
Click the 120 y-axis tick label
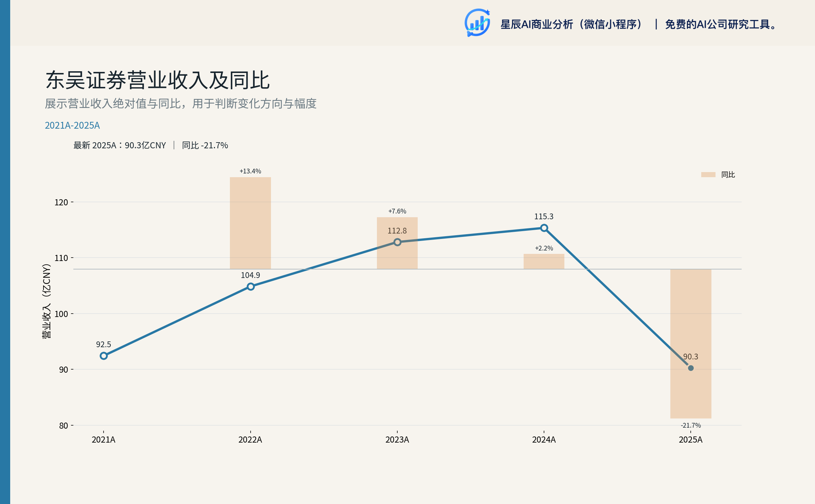[x=61, y=202]
